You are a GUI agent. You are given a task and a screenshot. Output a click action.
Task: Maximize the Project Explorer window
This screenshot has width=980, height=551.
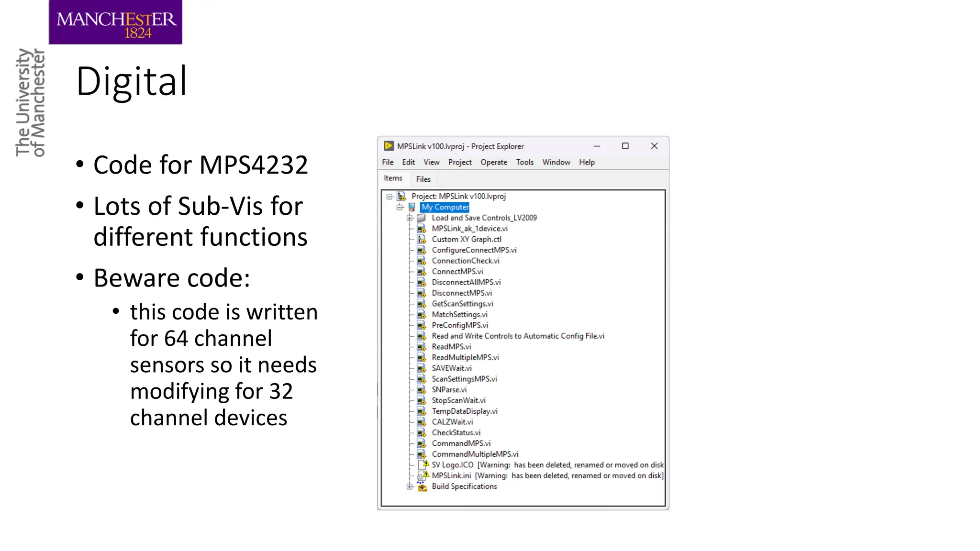pyautogui.click(x=625, y=146)
